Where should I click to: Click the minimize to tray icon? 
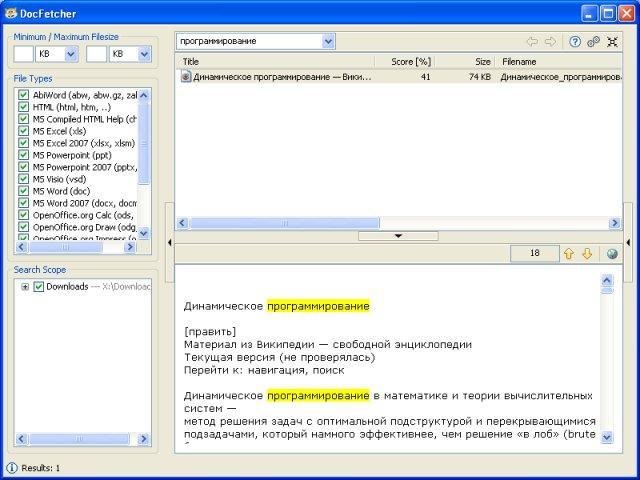612,41
